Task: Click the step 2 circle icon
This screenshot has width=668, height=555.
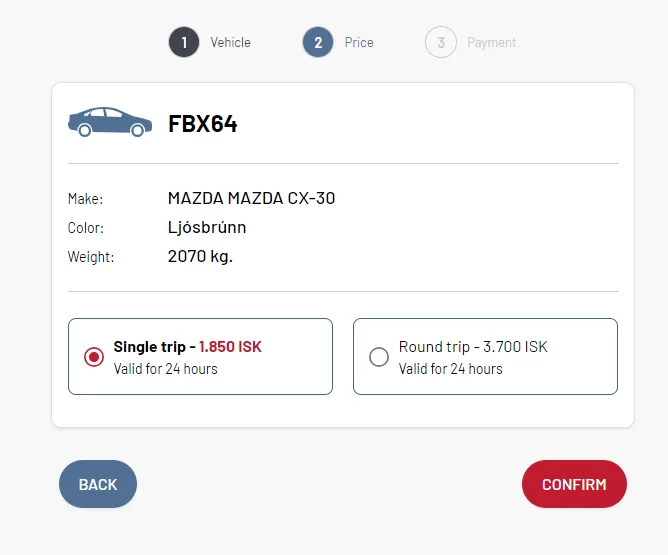Action: (318, 42)
